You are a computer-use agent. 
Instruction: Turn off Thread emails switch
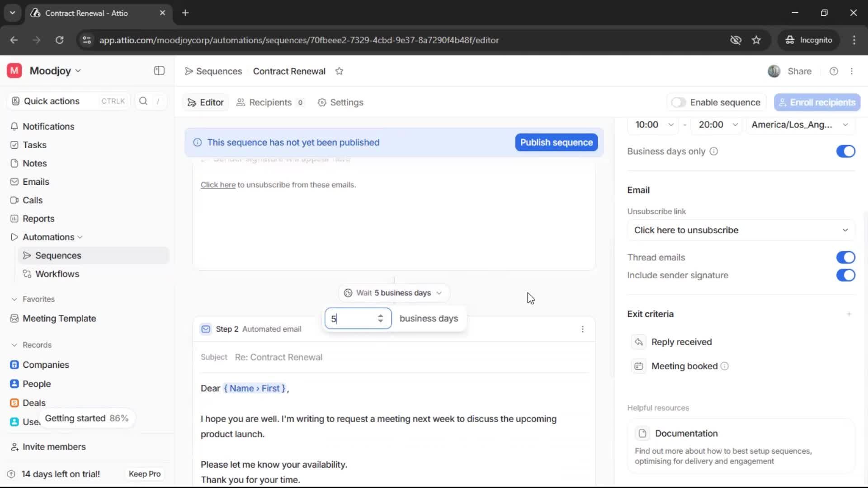click(845, 258)
